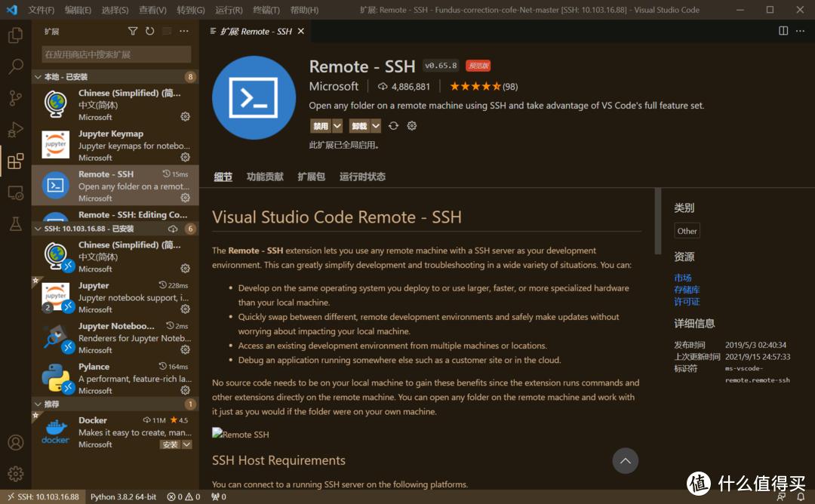Open the Run and Debug view
This screenshot has width=815, height=504.
point(15,130)
